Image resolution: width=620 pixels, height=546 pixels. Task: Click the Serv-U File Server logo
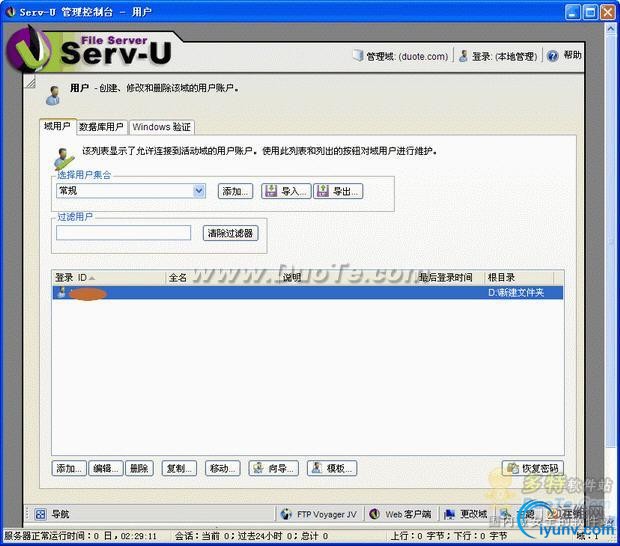[90, 51]
